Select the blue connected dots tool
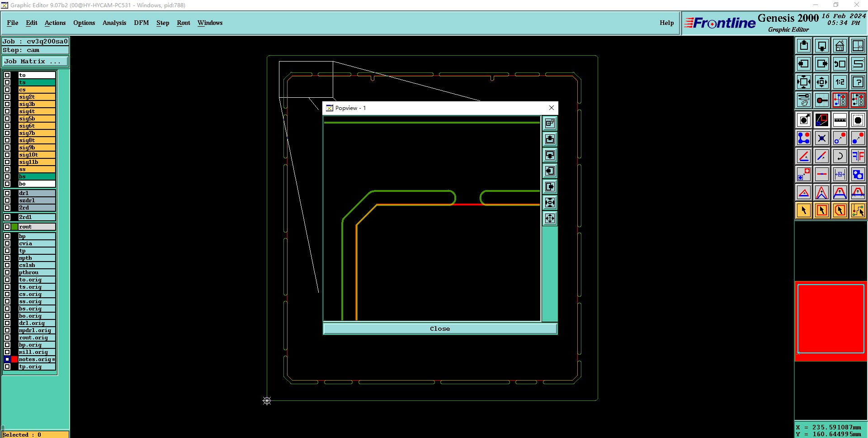This screenshot has width=868, height=438. 804,138
